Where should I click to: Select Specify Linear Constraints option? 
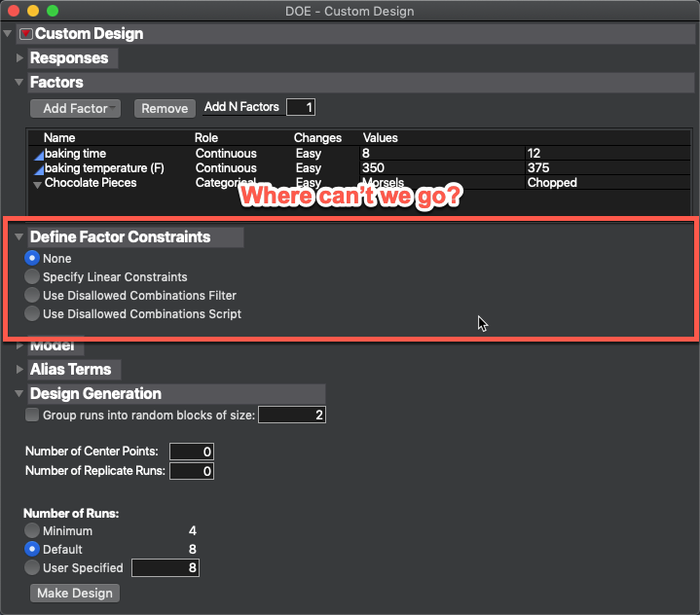point(32,276)
